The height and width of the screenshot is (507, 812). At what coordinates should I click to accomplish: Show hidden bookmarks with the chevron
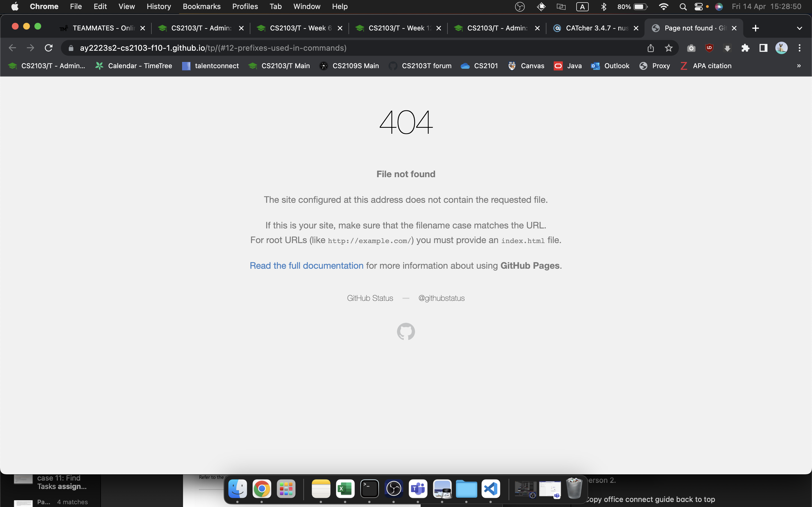[x=798, y=66]
